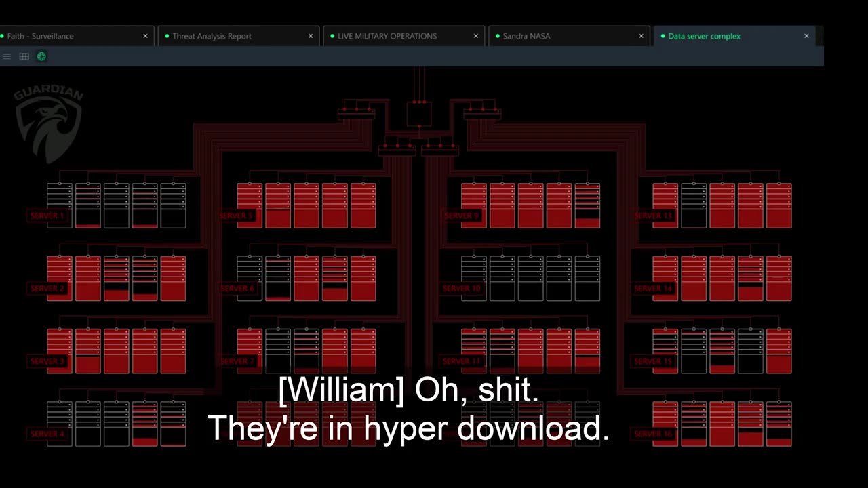Screen dimensions: 868x488
Task: Open the hamburger list view icon
Action: click(x=7, y=56)
